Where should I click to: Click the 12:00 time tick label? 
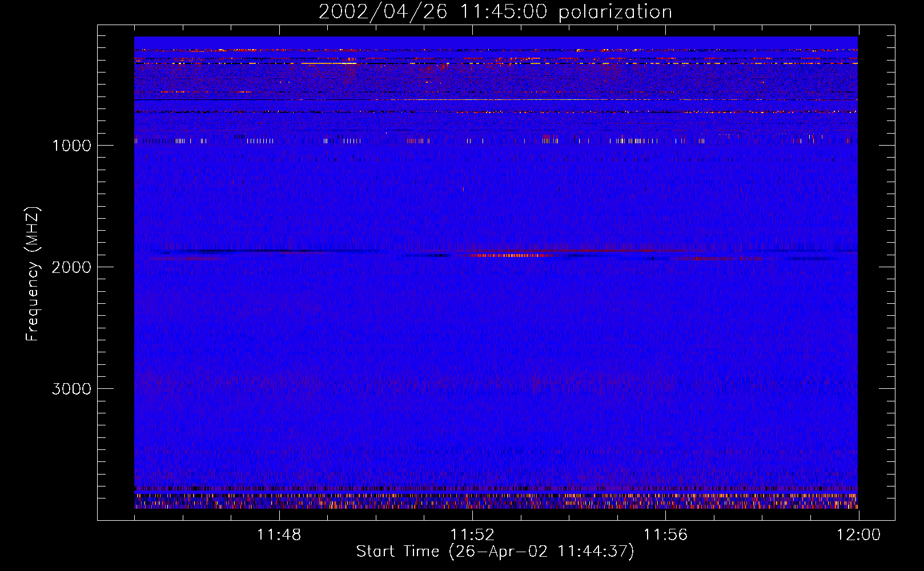(x=858, y=535)
